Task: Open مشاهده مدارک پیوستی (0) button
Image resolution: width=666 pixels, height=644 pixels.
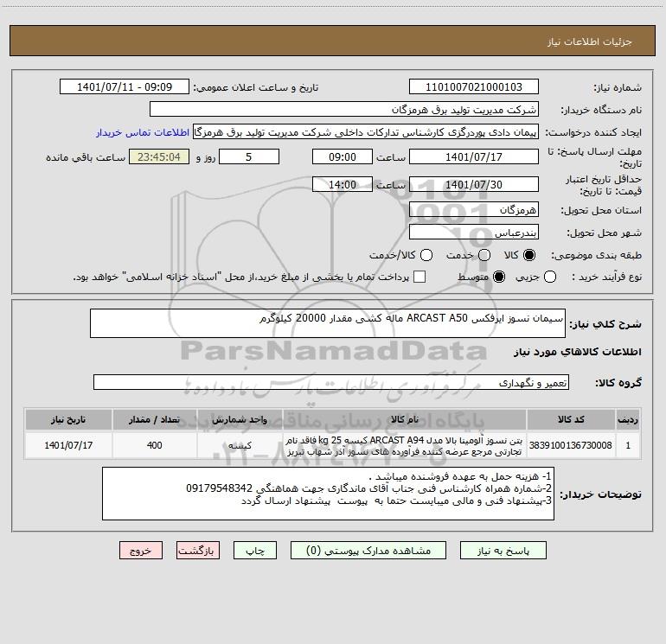Action: click(368, 551)
